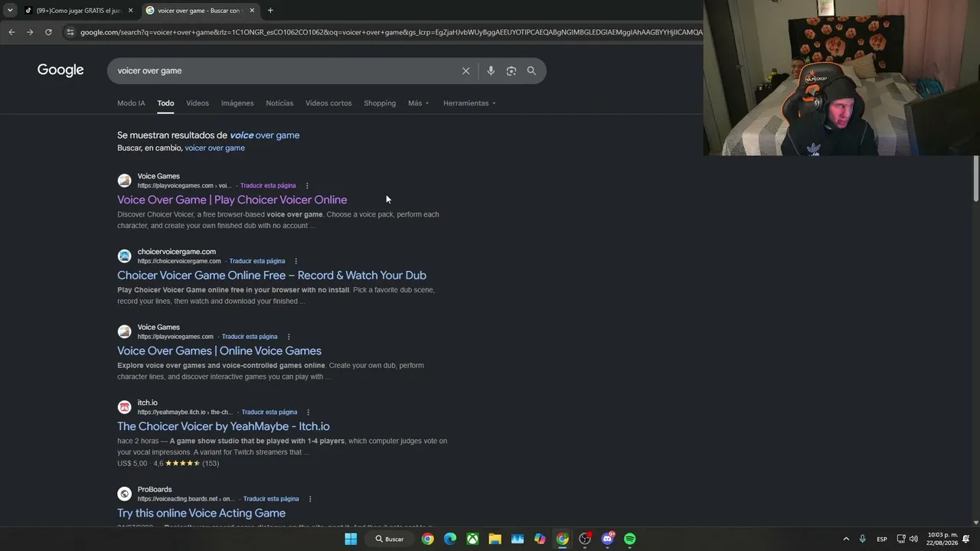Viewport: 980px width, 551px height.
Task: Click the favicon of Online Voice Games result
Action: pos(124,331)
